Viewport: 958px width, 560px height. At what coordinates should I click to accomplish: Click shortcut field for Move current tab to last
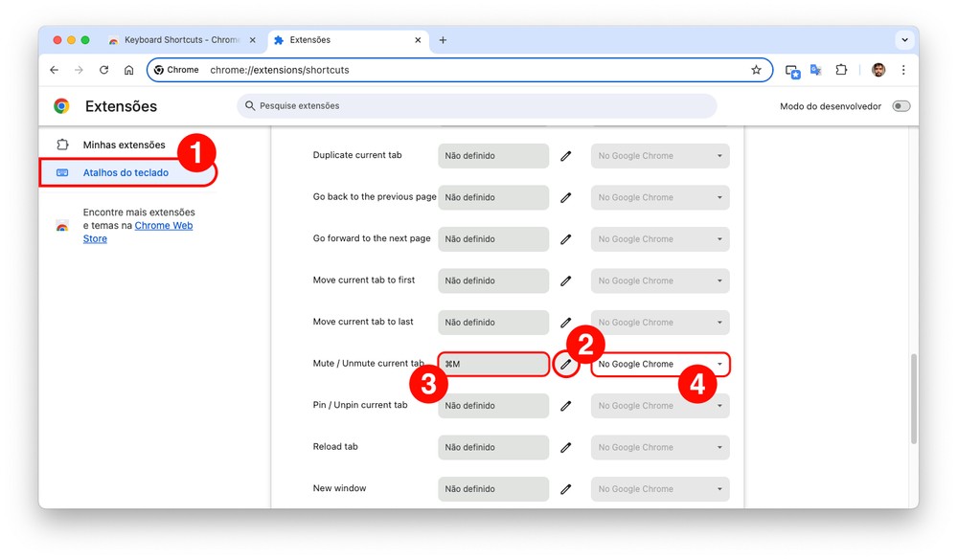[493, 323]
